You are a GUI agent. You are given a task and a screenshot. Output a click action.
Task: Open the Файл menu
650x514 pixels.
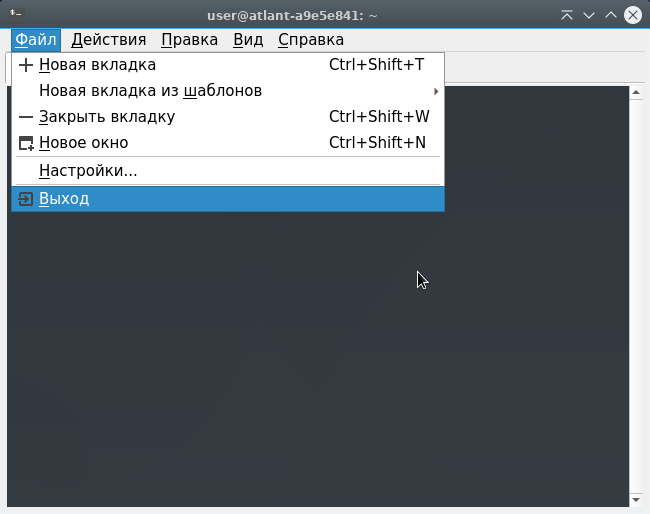coord(36,40)
